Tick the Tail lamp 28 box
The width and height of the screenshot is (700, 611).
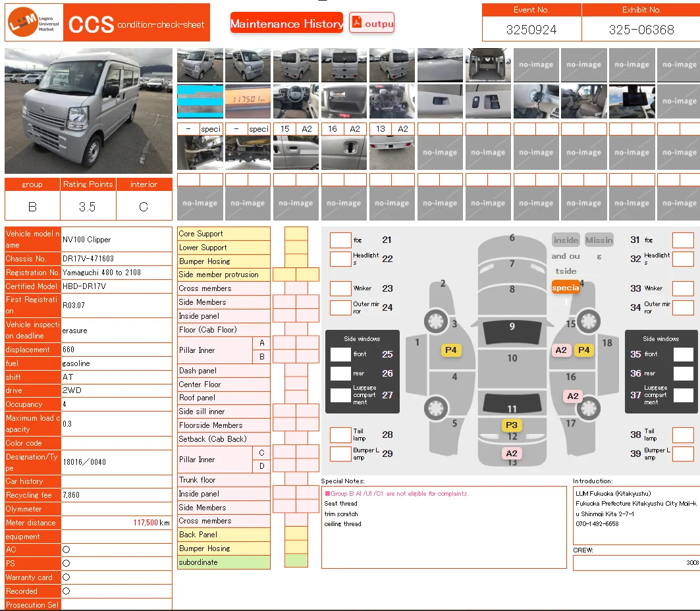[x=340, y=435]
